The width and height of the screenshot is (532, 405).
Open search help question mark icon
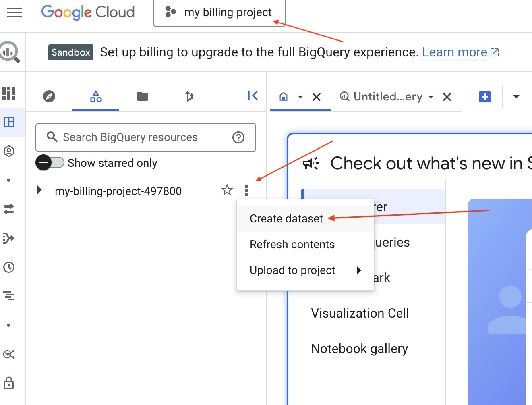pos(238,137)
